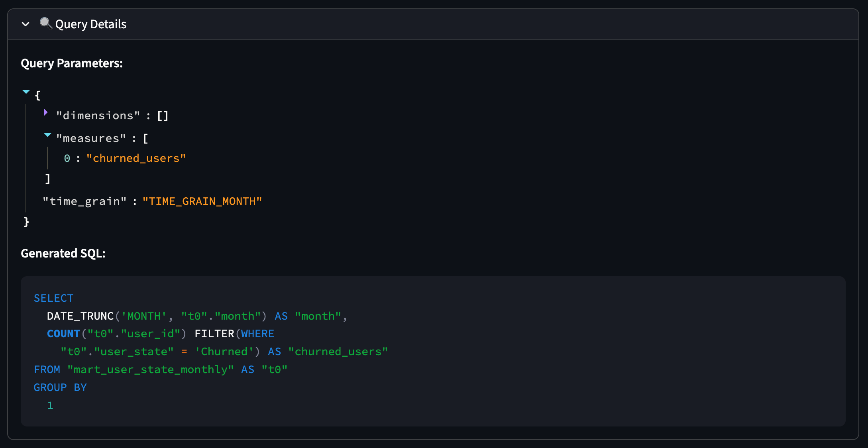Click the "time_grain" JSON key
This screenshot has height=448, width=868.
click(84, 201)
